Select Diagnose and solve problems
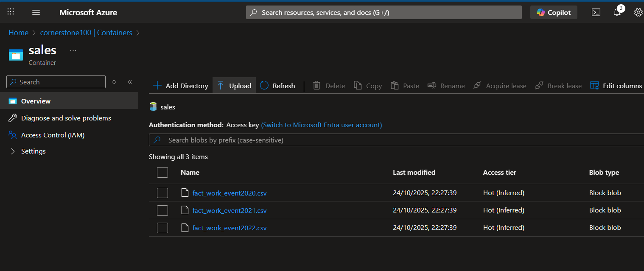644x271 pixels. tap(66, 118)
